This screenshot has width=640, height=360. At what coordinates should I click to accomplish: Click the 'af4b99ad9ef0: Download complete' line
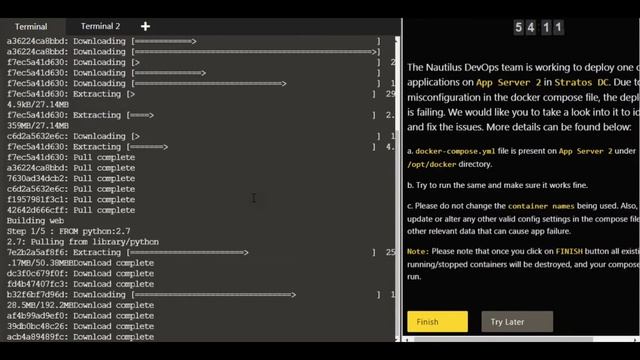coord(80,316)
